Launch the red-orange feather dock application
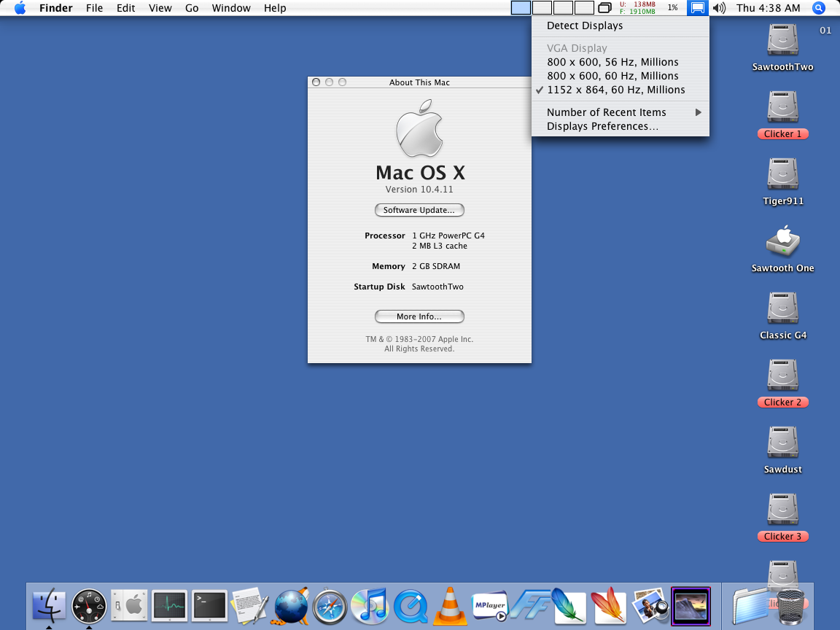840x630 pixels. (609, 606)
